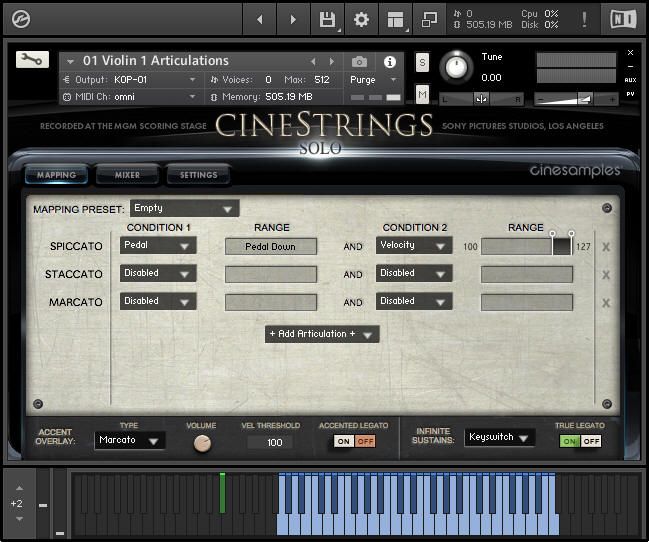Open the Kontakt logo menu
649x542 pixels.
pos(21,19)
